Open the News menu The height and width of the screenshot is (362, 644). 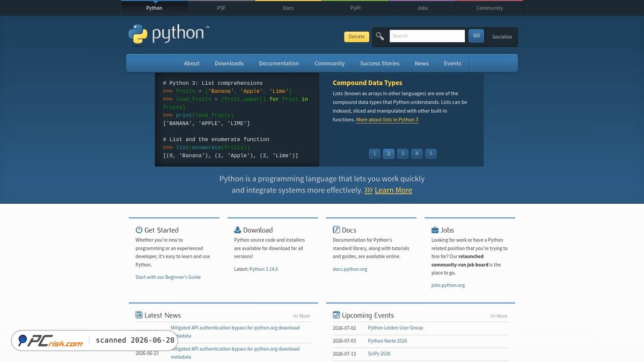(x=422, y=63)
